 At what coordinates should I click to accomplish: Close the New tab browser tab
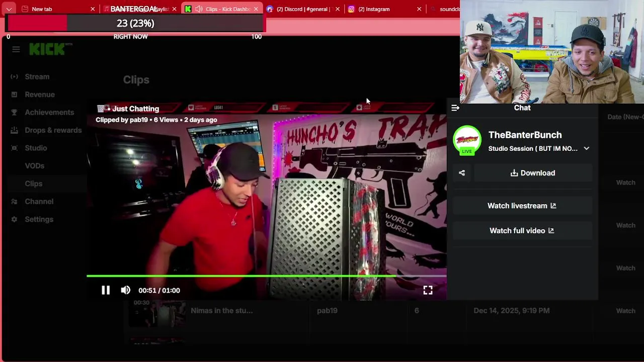(x=93, y=9)
